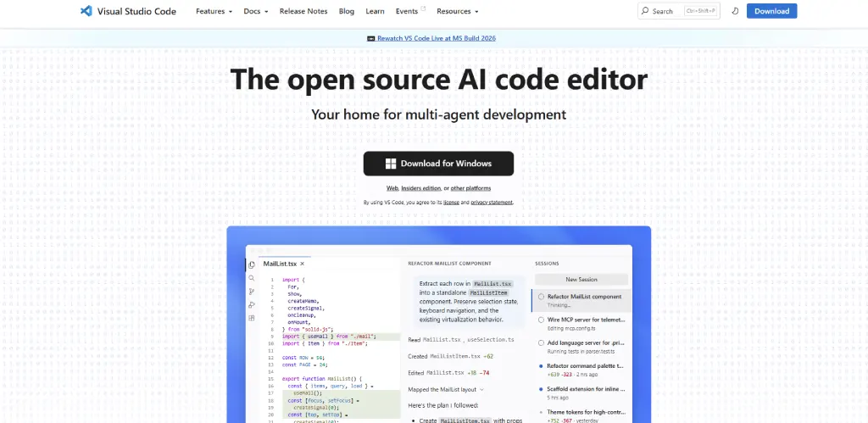Select the Refactor MailList component session
Screen dimensions: 868x423
click(581, 301)
